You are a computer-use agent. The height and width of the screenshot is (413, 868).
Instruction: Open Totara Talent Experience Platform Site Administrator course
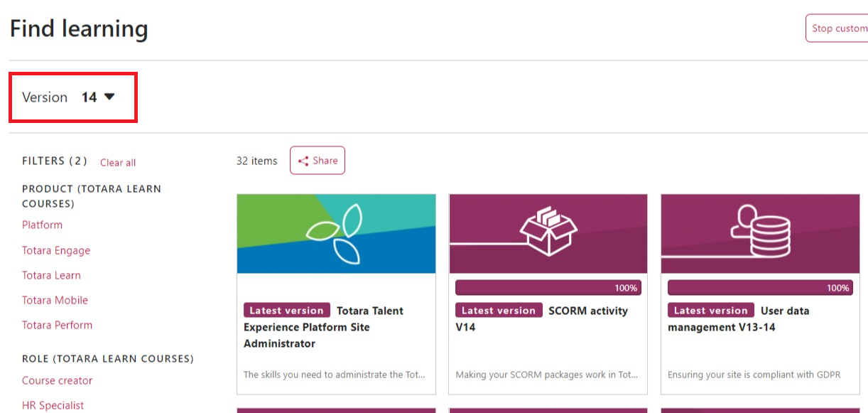click(323, 327)
